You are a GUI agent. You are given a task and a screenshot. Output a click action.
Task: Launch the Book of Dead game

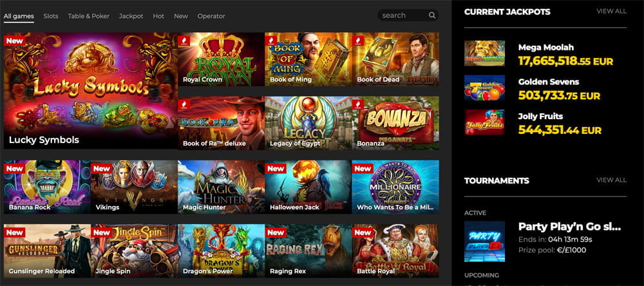coord(395,59)
